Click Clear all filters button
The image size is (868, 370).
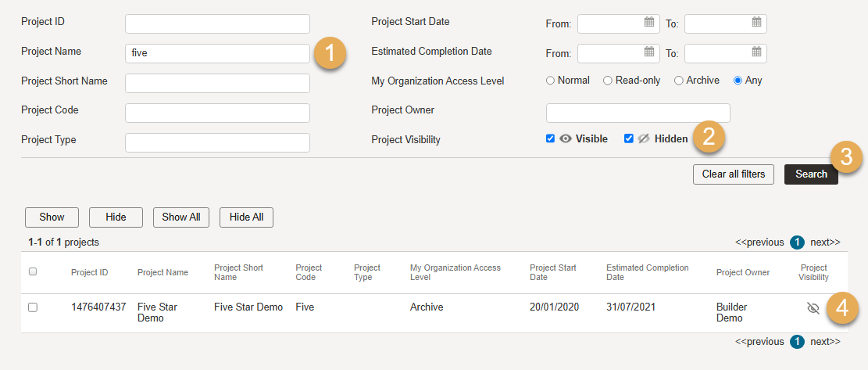tap(734, 174)
